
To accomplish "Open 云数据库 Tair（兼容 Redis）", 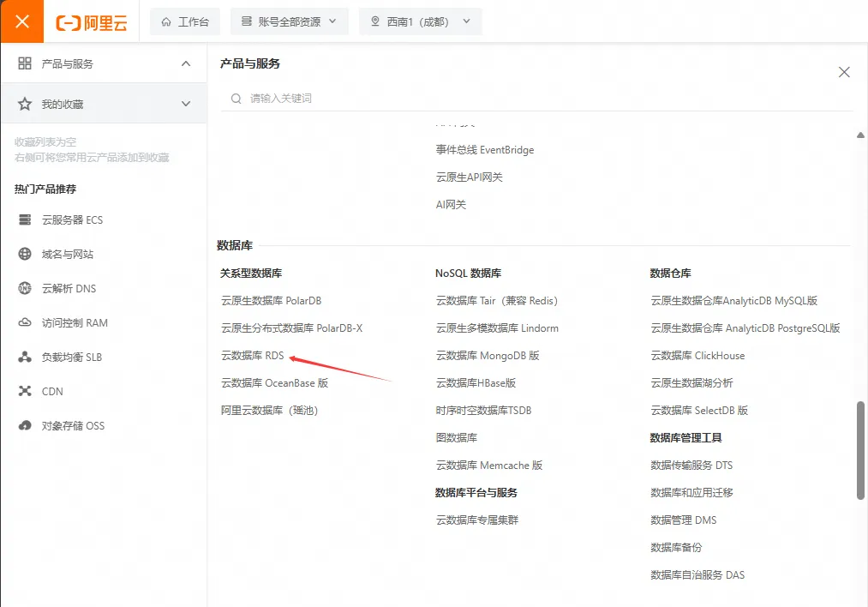I will pyautogui.click(x=497, y=301).
